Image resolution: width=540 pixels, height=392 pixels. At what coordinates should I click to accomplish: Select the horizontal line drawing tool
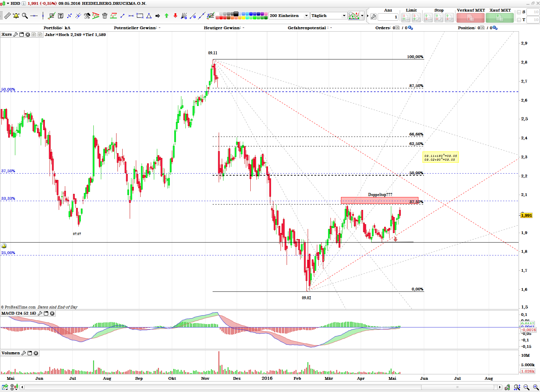point(34,16)
